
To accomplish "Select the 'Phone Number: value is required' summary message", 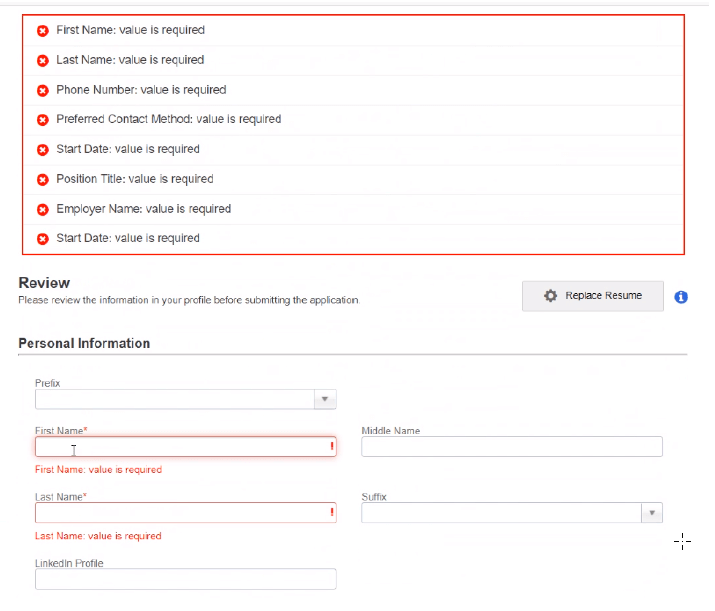I will coord(141,90).
